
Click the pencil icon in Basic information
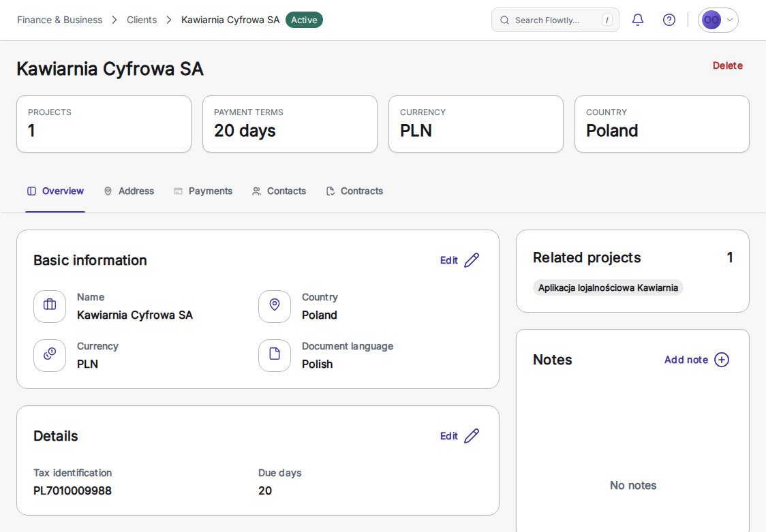point(472,260)
